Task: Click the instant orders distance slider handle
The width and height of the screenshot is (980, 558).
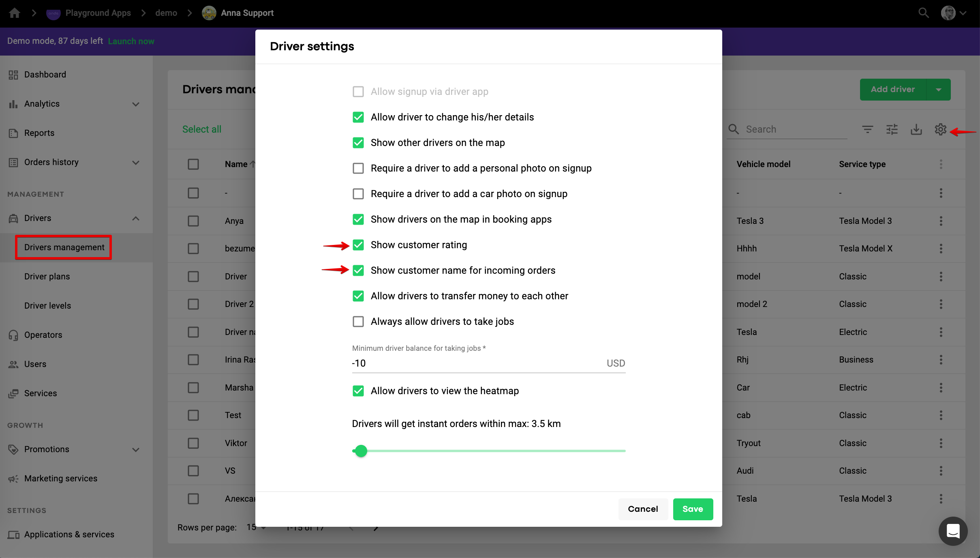Action: (361, 451)
